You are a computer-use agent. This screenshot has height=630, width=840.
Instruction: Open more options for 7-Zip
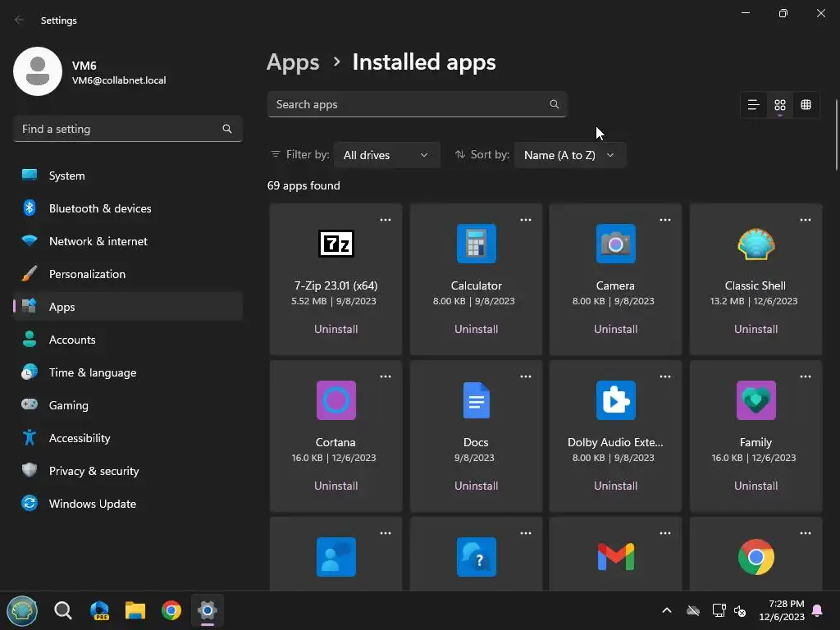386,220
